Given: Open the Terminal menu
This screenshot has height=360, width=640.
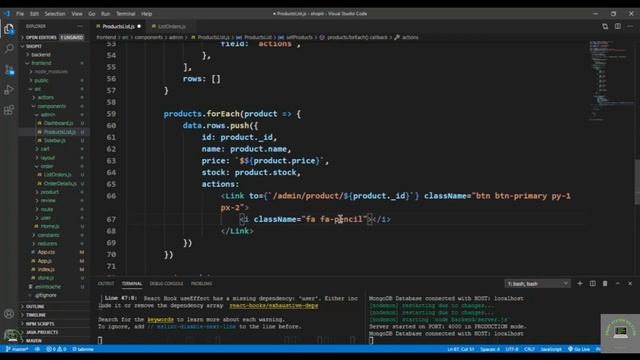Looking at the screenshot, I should pyautogui.click(x=125, y=13).
